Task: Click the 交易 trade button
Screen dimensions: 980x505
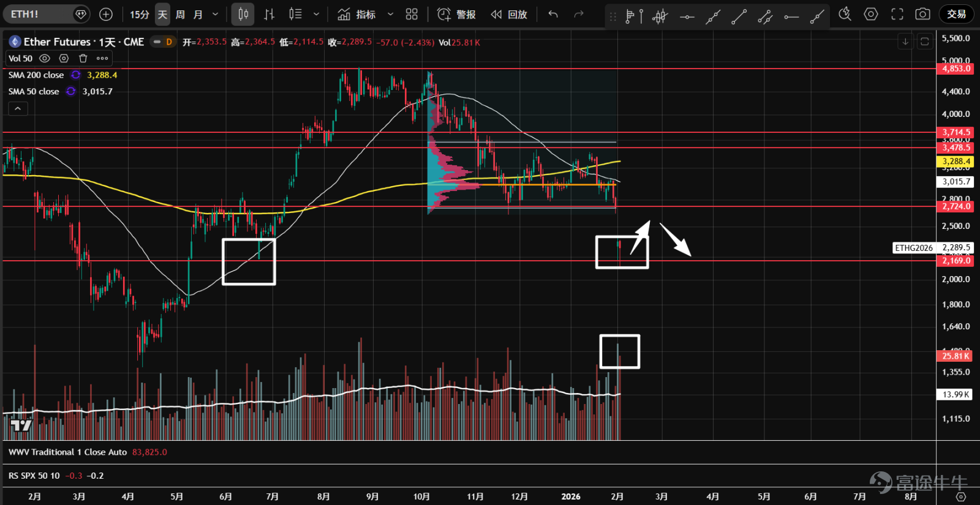Action: point(956,14)
